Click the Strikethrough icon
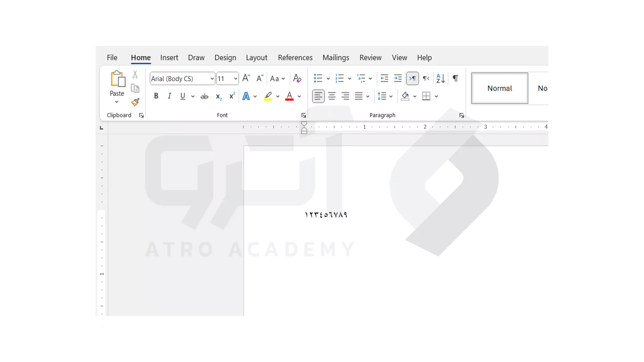The height and width of the screenshot is (362, 644). [x=204, y=97]
